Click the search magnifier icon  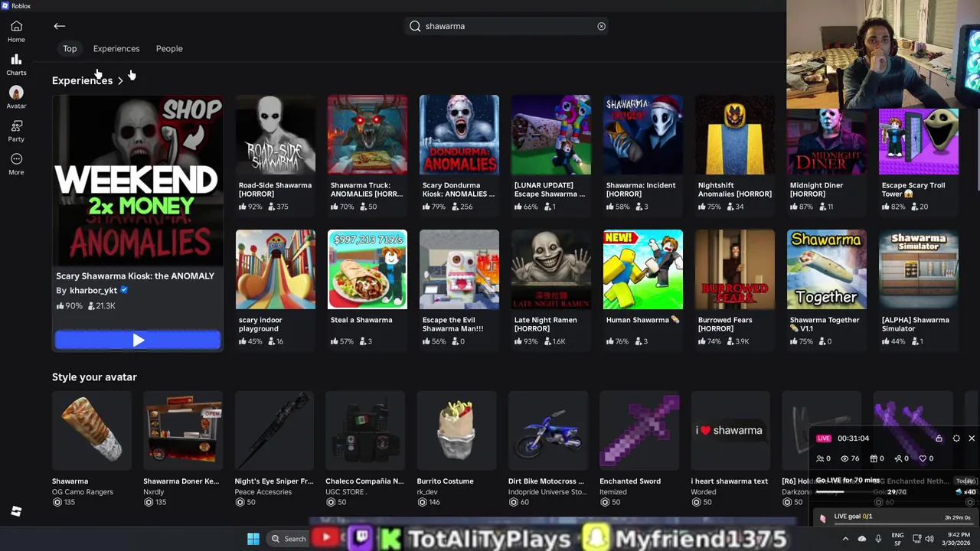click(415, 26)
